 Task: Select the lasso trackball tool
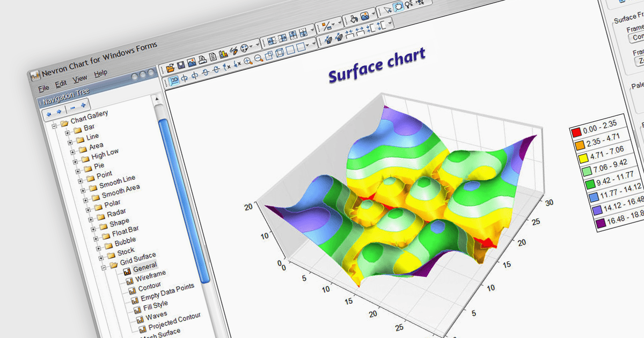click(398, 7)
